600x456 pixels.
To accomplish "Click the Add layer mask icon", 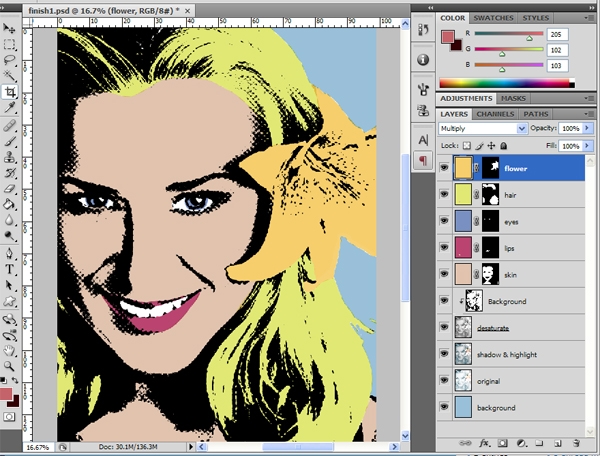I will pos(502,443).
